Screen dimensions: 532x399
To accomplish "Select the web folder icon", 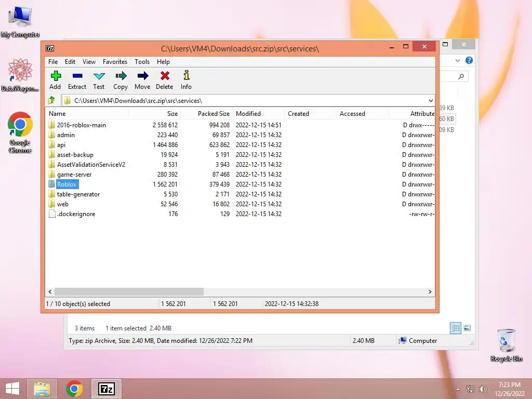I will tap(51, 204).
